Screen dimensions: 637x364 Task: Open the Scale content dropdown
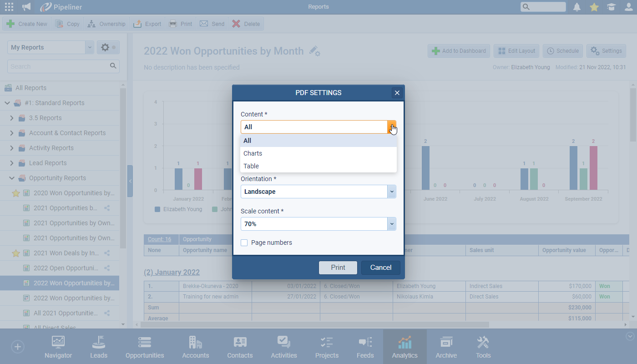pos(391,223)
